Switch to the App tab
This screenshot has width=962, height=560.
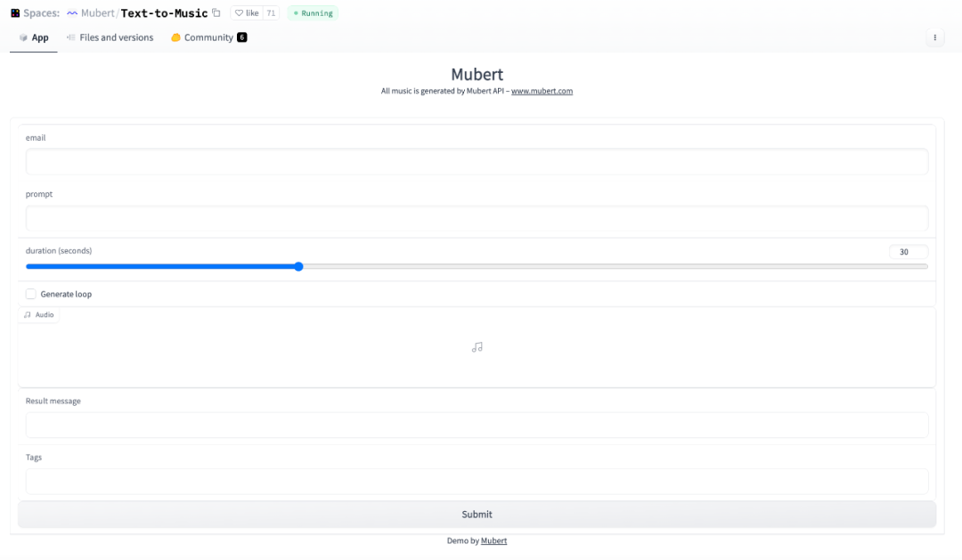point(34,37)
